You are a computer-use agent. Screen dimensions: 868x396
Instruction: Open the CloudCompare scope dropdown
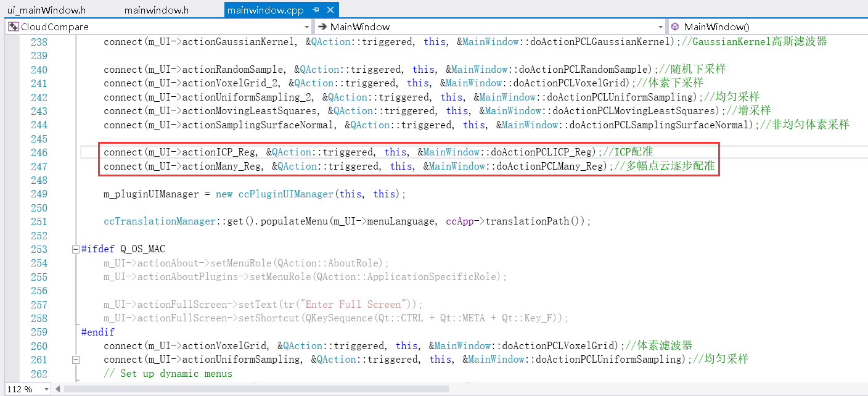[x=306, y=27]
